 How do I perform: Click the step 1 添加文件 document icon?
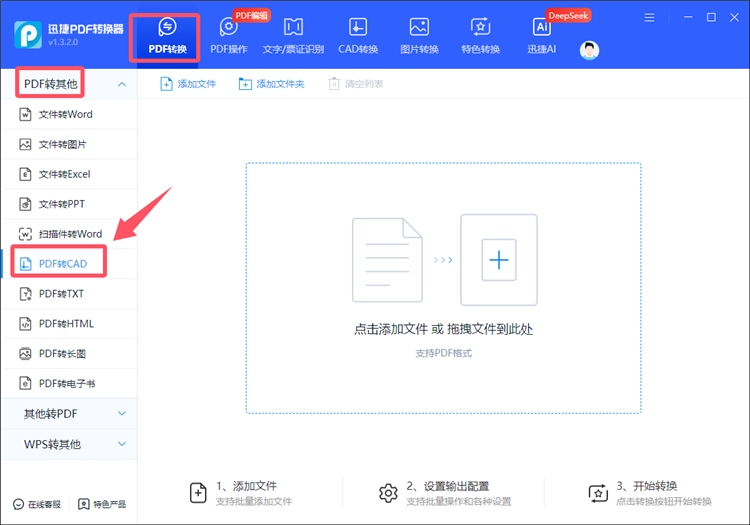click(198, 493)
